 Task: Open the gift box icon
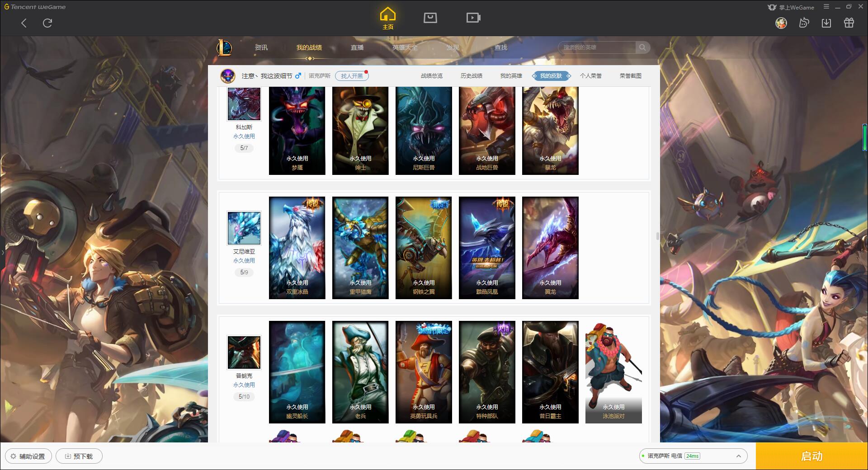pyautogui.click(x=849, y=23)
